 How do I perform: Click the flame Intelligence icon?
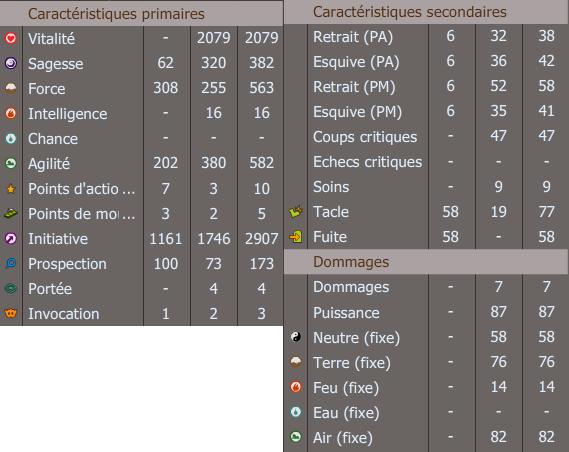tap(11, 113)
